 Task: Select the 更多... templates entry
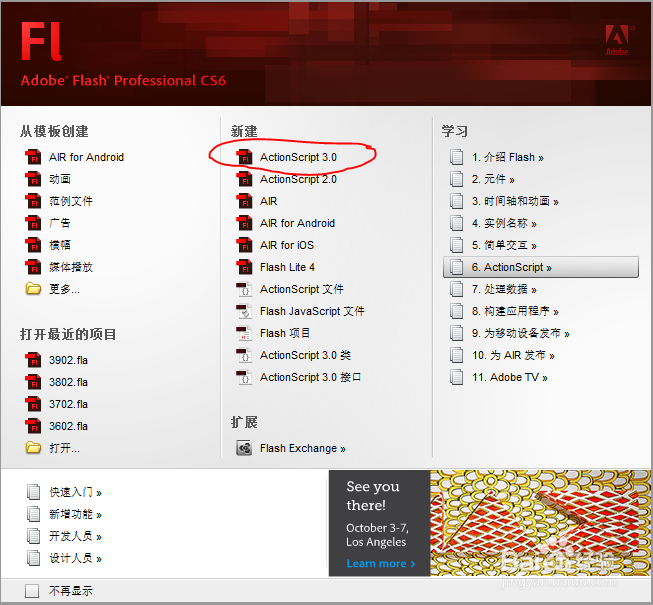(64, 289)
